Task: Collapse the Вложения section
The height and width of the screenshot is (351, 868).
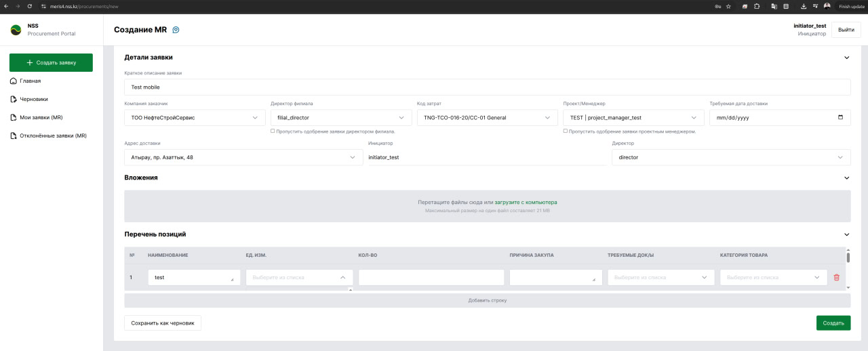Action: coord(846,178)
